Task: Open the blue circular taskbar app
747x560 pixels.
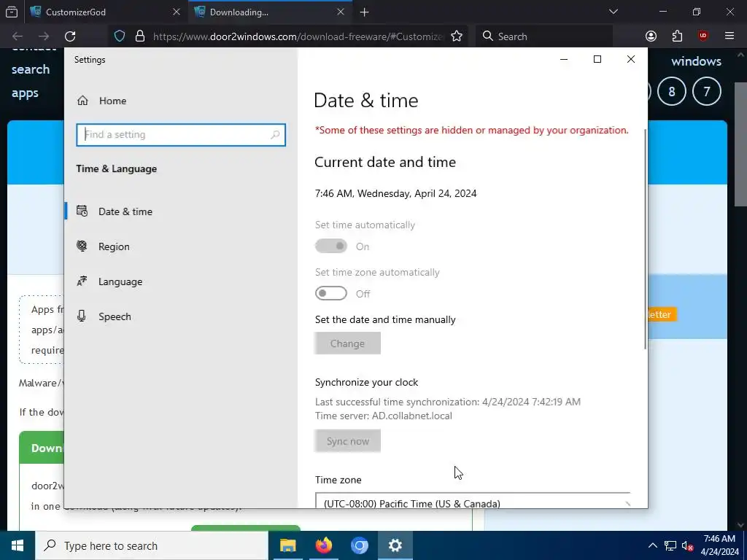Action: click(360, 545)
